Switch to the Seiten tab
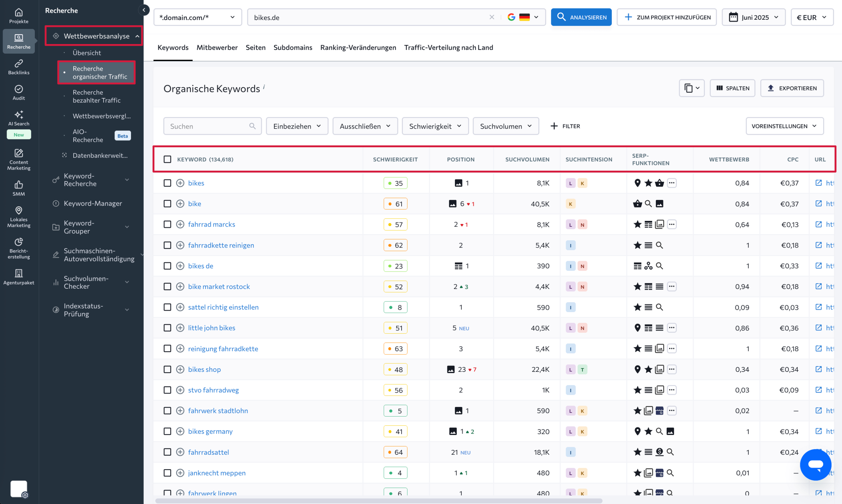 256,47
